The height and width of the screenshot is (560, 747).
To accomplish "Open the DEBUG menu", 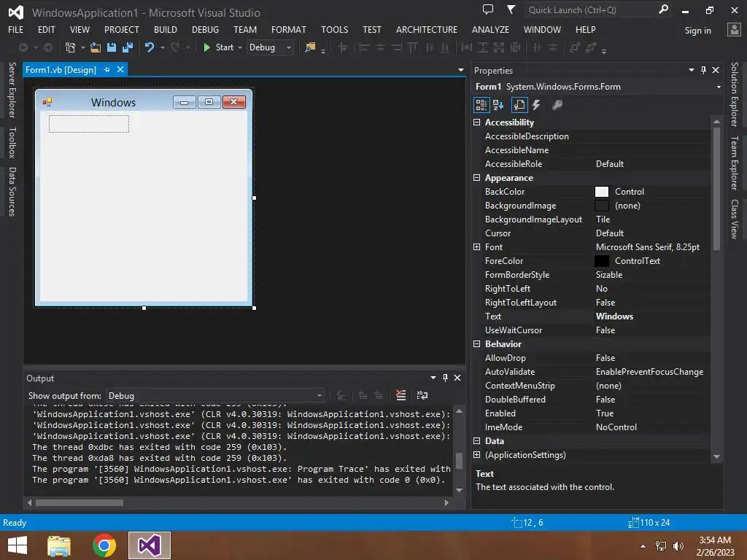I will pos(205,29).
